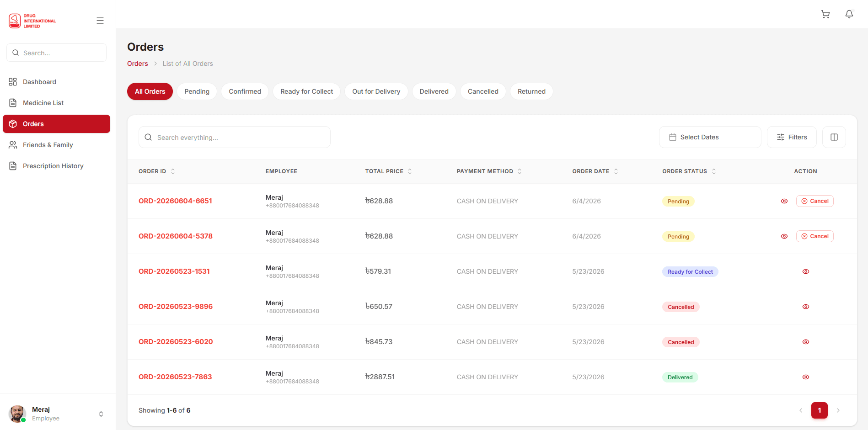The width and height of the screenshot is (868, 430).
Task: Open Friends & Family in sidebar
Action: click(x=57, y=145)
